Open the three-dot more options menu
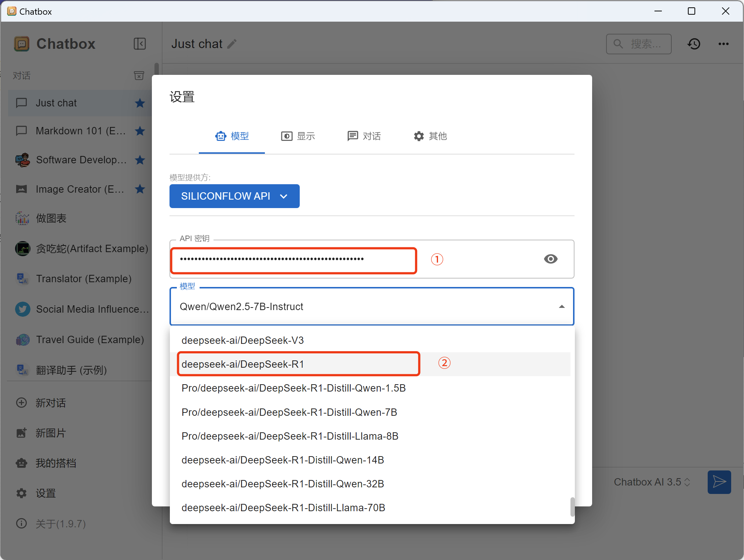 [723, 44]
